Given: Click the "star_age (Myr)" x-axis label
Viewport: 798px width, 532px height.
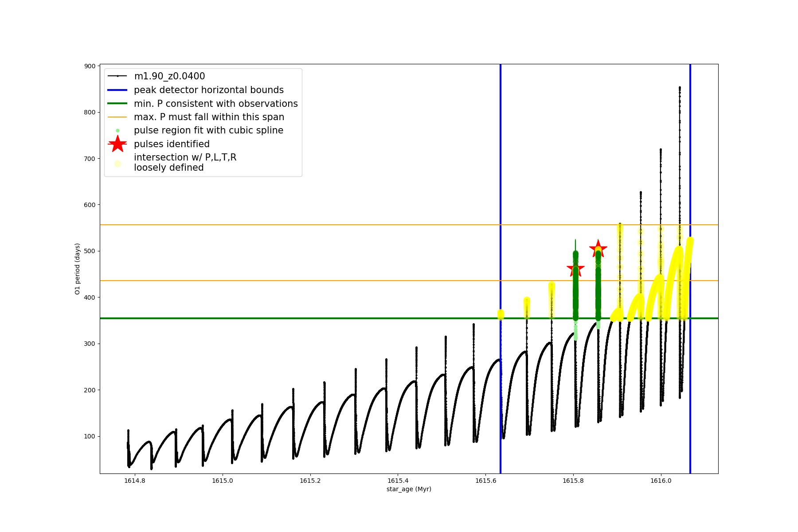Looking at the screenshot, I should coord(409,489).
